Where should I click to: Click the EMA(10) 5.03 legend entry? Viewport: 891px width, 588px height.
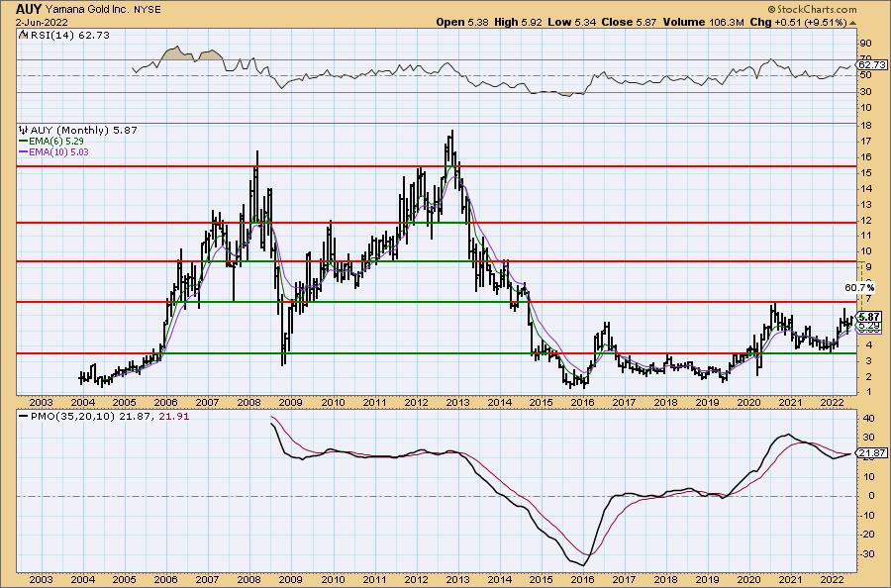pos(59,151)
